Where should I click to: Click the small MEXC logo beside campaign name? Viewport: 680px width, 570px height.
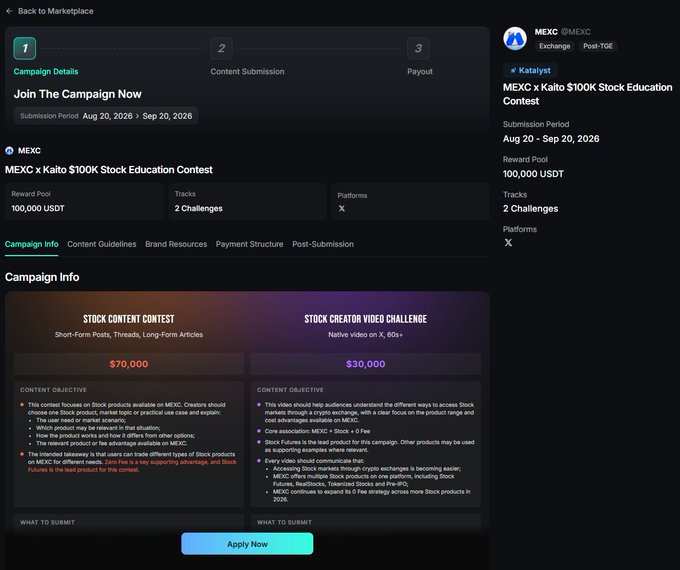[x=9, y=151]
